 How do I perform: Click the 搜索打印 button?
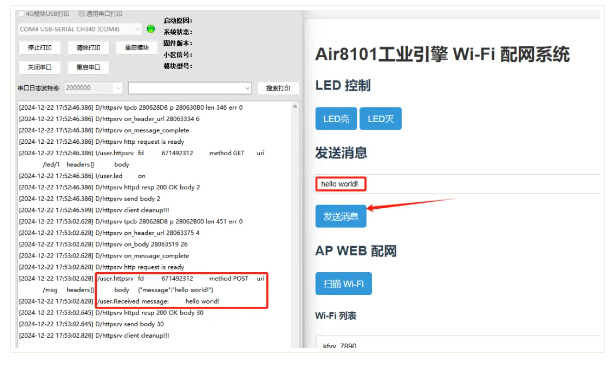pyautogui.click(x=278, y=88)
